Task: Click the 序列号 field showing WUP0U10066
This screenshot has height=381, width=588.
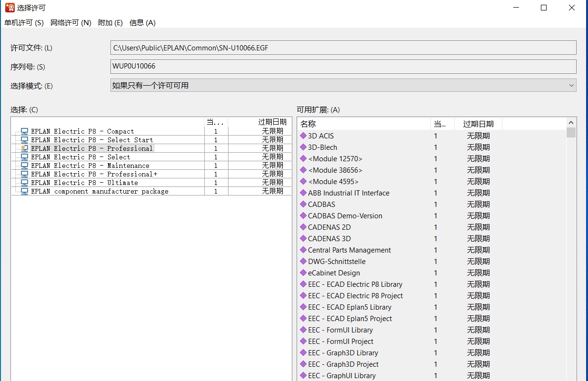Action: (x=343, y=67)
